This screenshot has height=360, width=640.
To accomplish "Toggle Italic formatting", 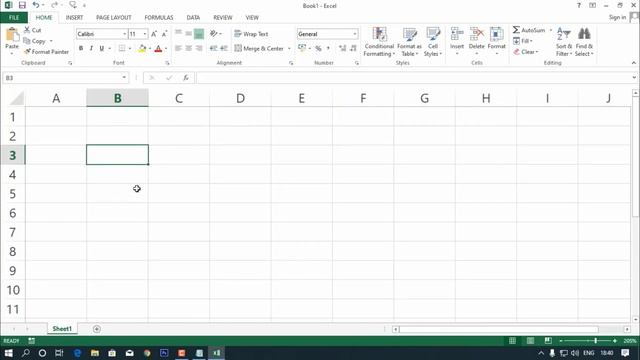I will click(x=91, y=48).
